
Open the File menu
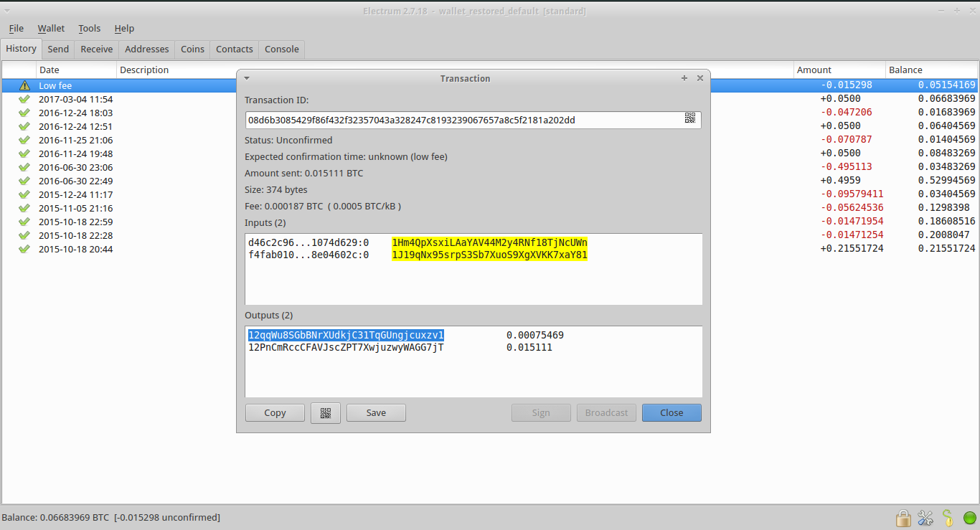pyautogui.click(x=17, y=28)
